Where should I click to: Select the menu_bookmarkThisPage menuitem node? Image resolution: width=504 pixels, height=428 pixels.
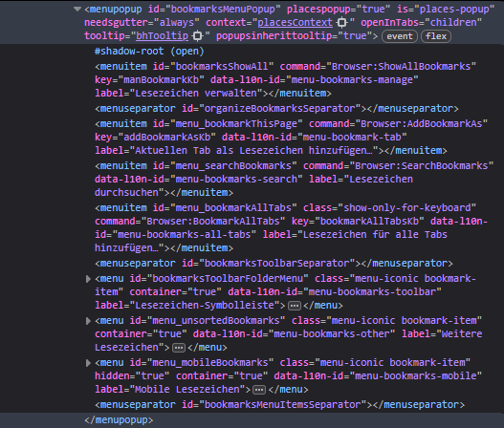tap(292, 138)
